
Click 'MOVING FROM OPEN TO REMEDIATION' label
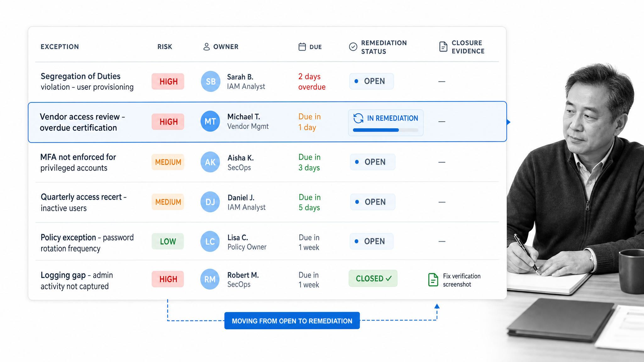click(292, 321)
